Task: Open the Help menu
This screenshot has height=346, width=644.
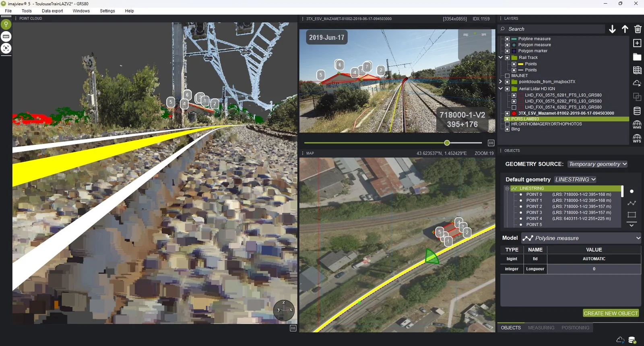Action: point(130,11)
